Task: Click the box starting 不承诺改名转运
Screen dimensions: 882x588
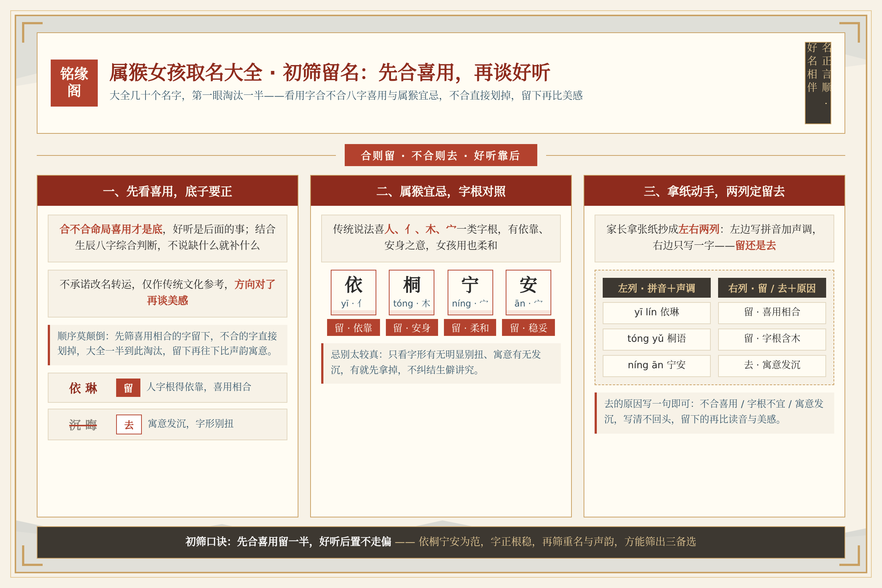Action: [168, 294]
